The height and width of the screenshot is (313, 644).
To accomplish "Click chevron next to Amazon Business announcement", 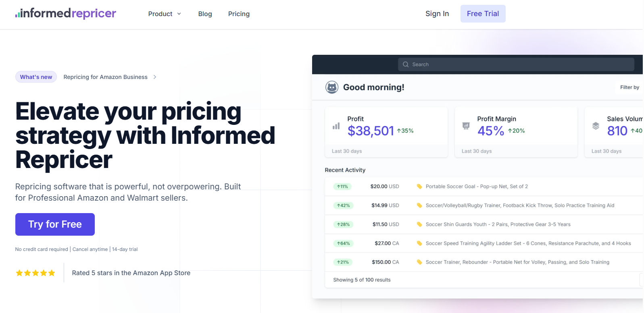I will pyautogui.click(x=155, y=77).
